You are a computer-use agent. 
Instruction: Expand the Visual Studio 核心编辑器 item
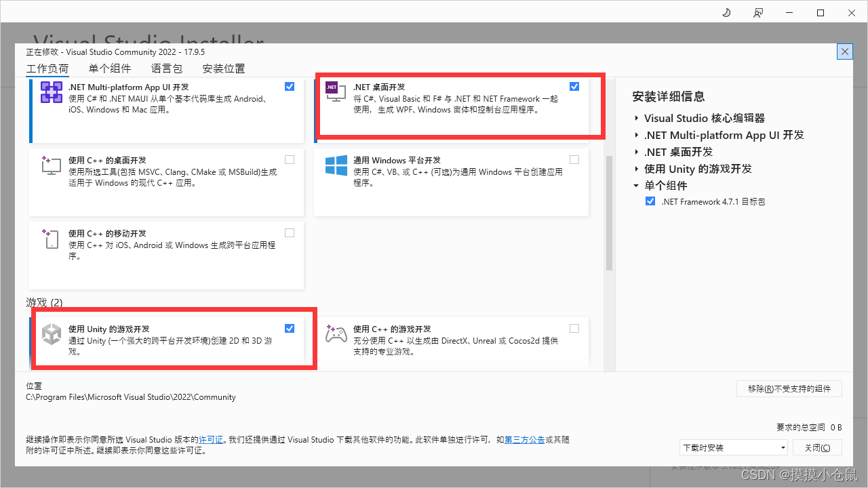tap(636, 118)
